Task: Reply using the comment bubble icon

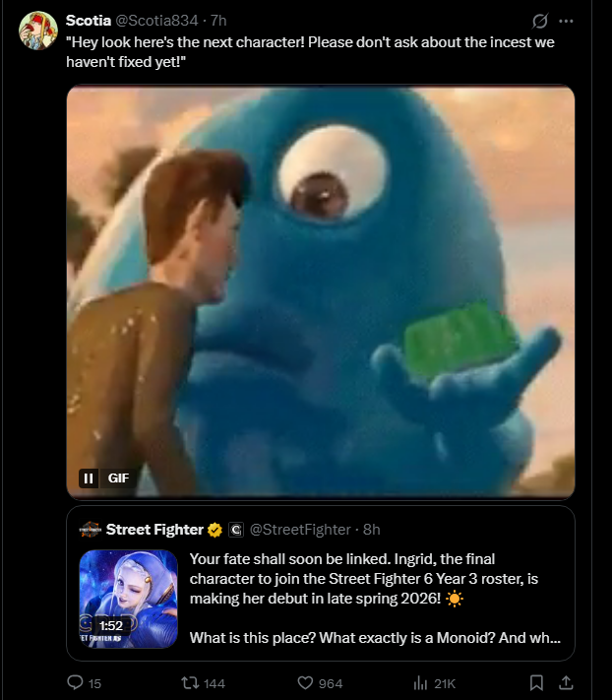Action: coord(75,682)
